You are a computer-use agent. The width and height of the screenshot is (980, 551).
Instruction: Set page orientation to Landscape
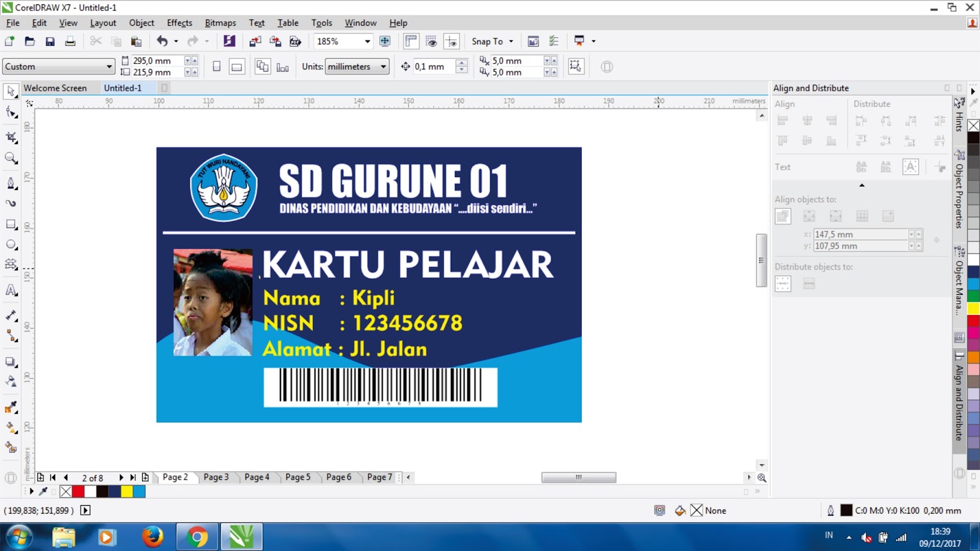pyautogui.click(x=236, y=67)
